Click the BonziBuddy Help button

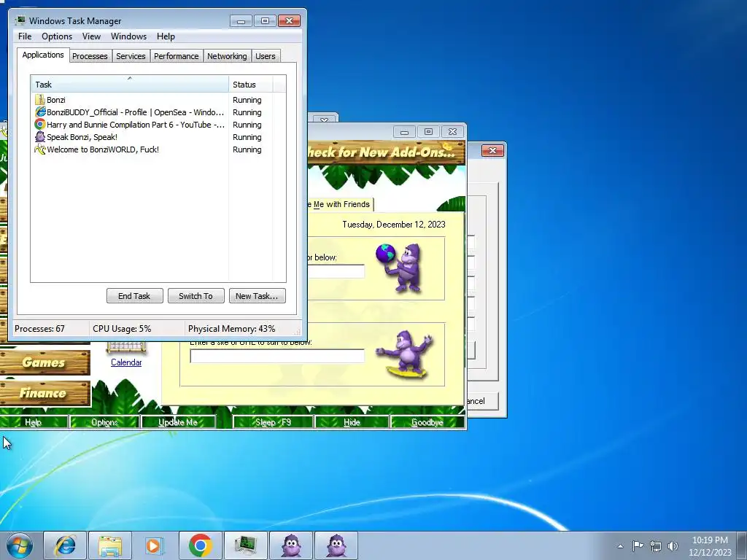click(x=34, y=422)
